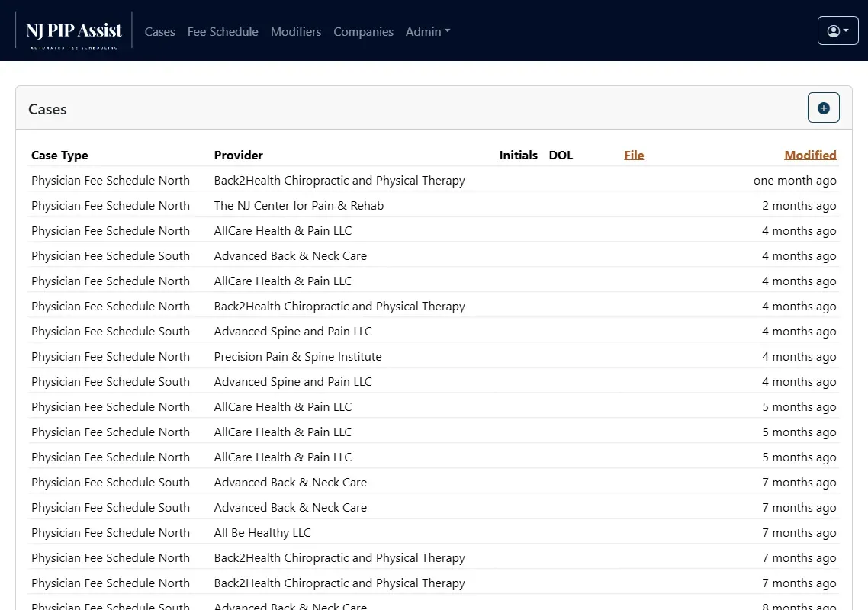Open the Companies navigation item
Screen dimensions: 868x610
pyautogui.click(x=363, y=31)
